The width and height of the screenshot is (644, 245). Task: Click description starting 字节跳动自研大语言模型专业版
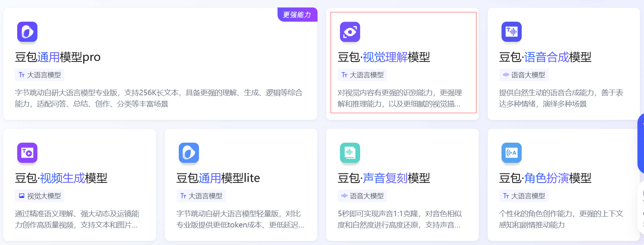(159, 98)
